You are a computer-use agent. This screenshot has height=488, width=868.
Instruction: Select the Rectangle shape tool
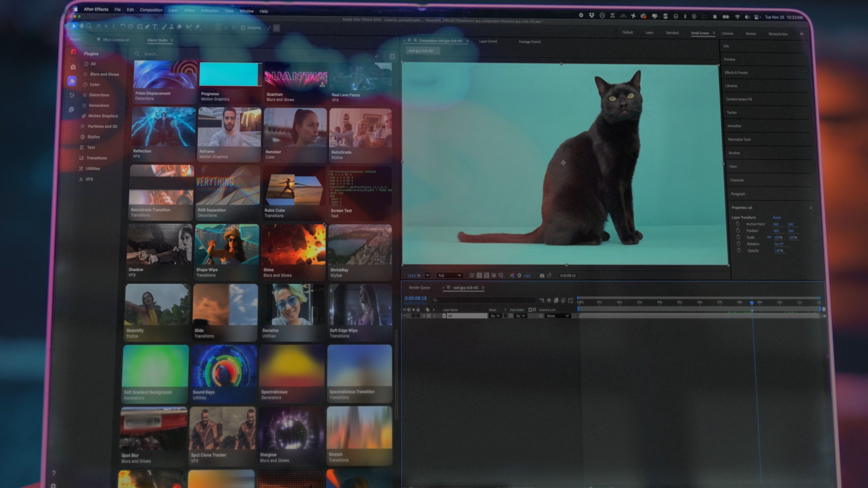tap(140, 27)
